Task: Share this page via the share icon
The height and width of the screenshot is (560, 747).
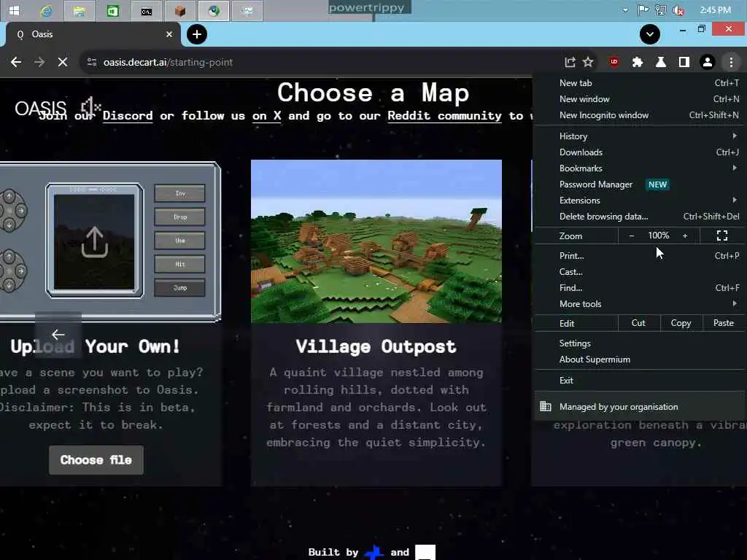Action: 570,62
